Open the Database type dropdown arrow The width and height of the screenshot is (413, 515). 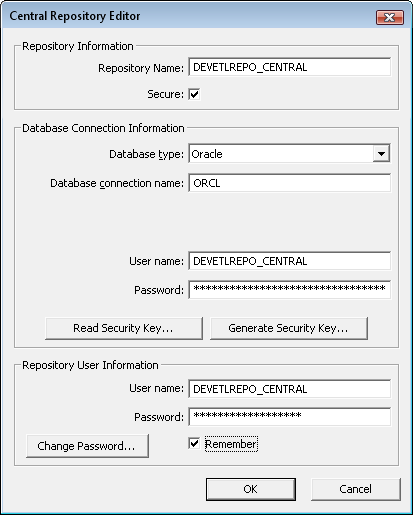(381, 154)
